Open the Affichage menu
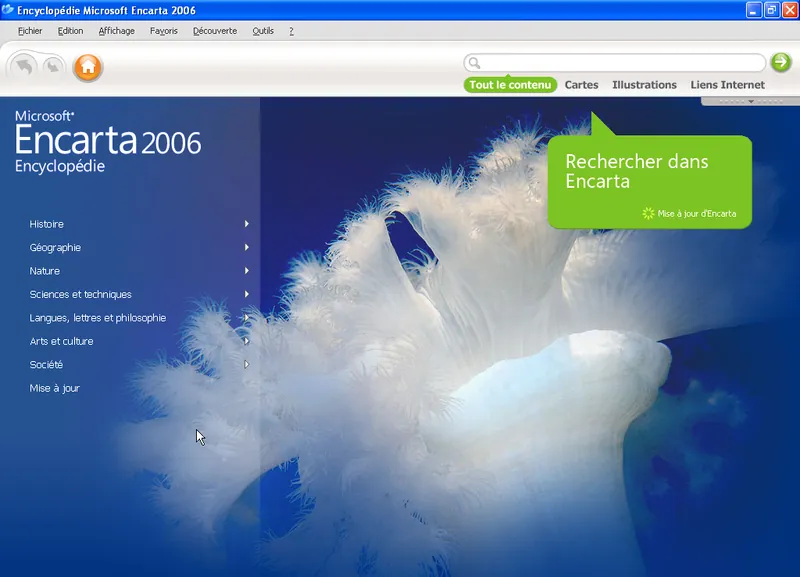 [116, 31]
